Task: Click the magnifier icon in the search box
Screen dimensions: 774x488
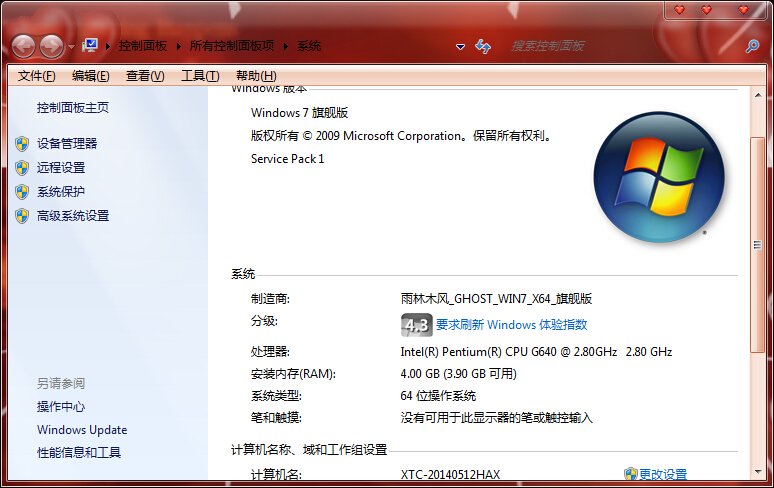Action: [752, 46]
